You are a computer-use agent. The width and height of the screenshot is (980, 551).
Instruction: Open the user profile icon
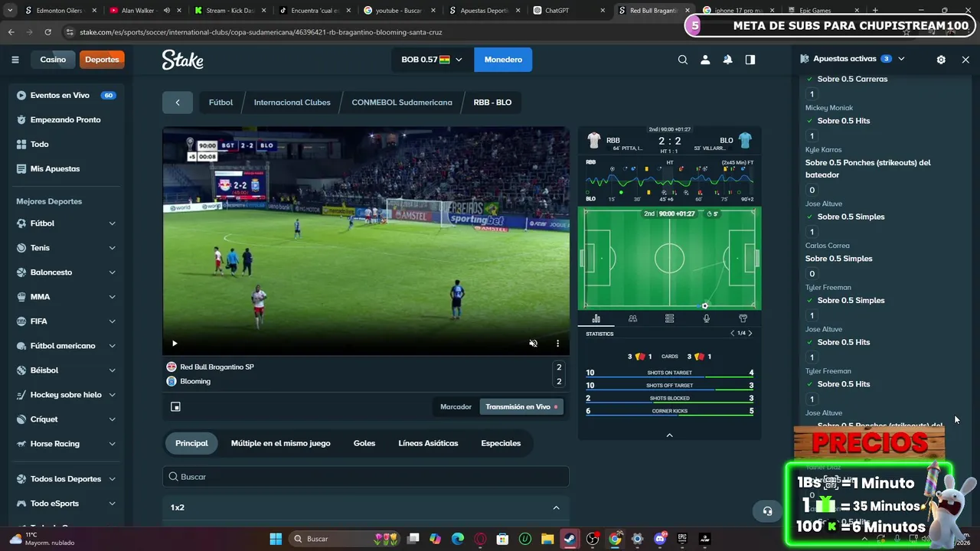coord(705,60)
